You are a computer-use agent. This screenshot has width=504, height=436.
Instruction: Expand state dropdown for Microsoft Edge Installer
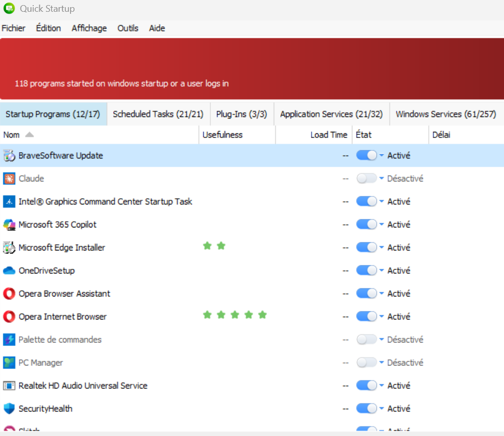point(381,247)
